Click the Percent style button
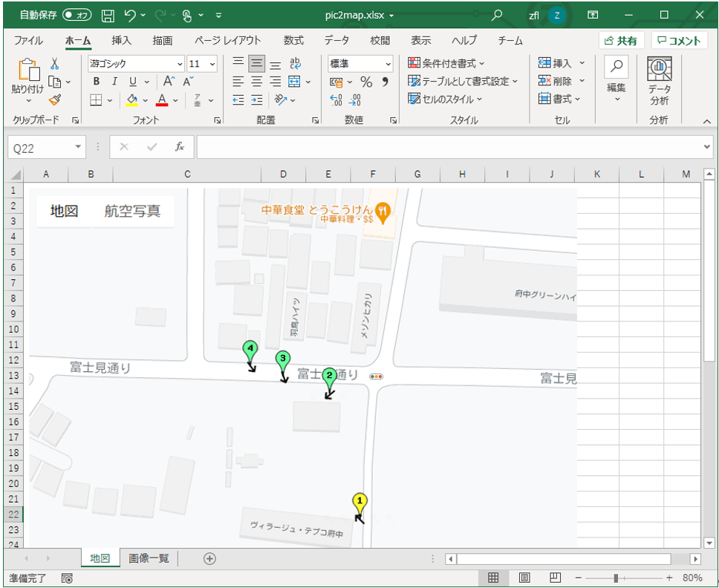 click(x=366, y=82)
